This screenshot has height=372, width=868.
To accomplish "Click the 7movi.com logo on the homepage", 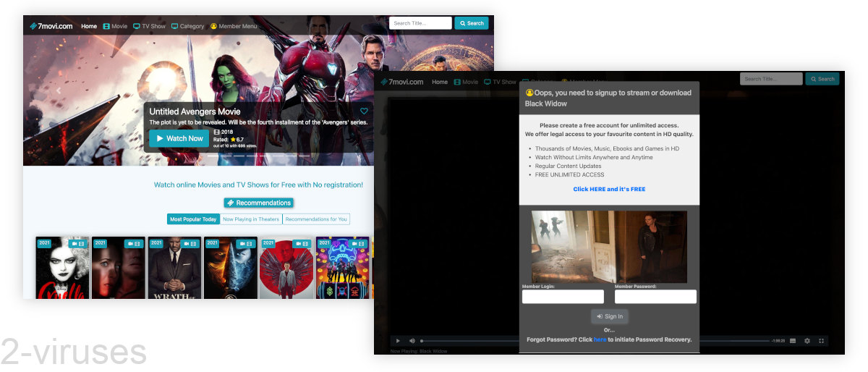I will tap(51, 26).
